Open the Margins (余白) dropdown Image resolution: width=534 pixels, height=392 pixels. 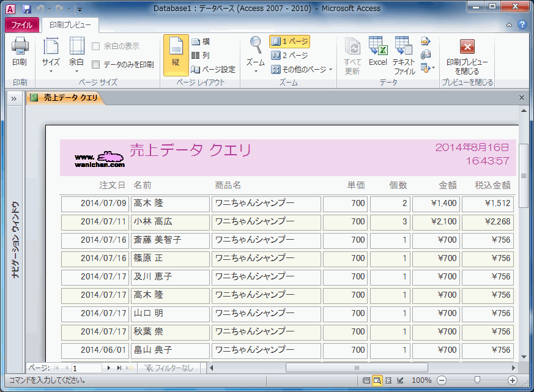click(x=76, y=55)
